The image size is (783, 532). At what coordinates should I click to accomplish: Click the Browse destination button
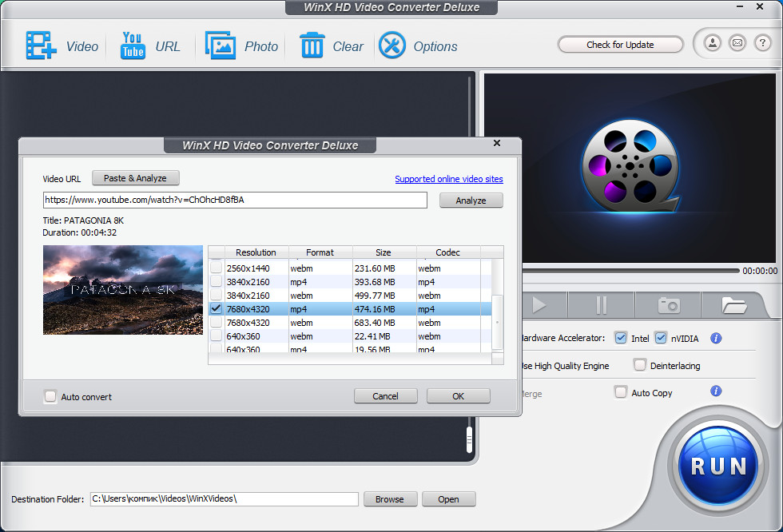click(390, 499)
